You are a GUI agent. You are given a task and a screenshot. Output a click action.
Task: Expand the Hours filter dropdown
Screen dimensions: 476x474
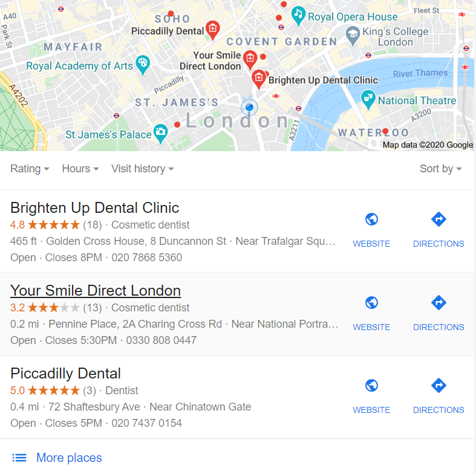(x=80, y=169)
